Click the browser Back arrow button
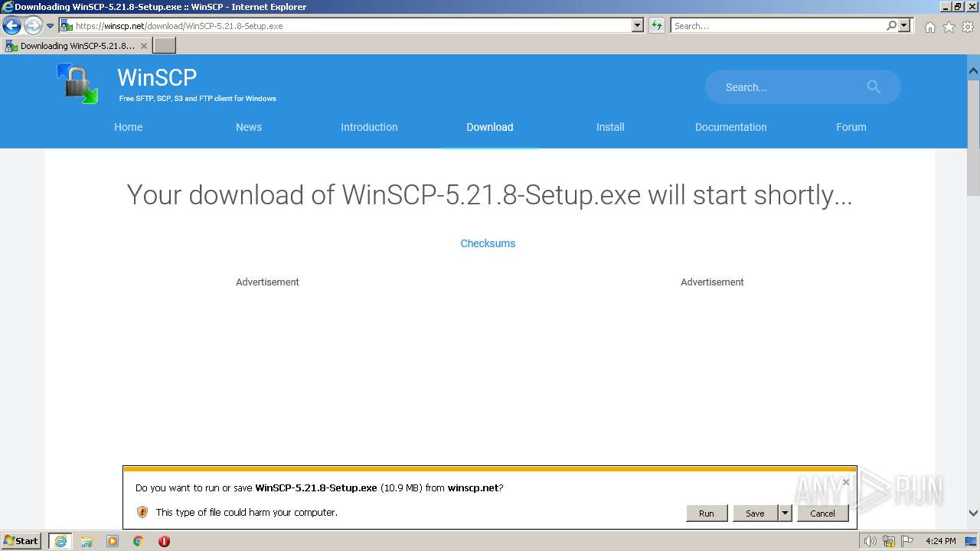This screenshot has height=551, width=980. pyautogui.click(x=11, y=26)
